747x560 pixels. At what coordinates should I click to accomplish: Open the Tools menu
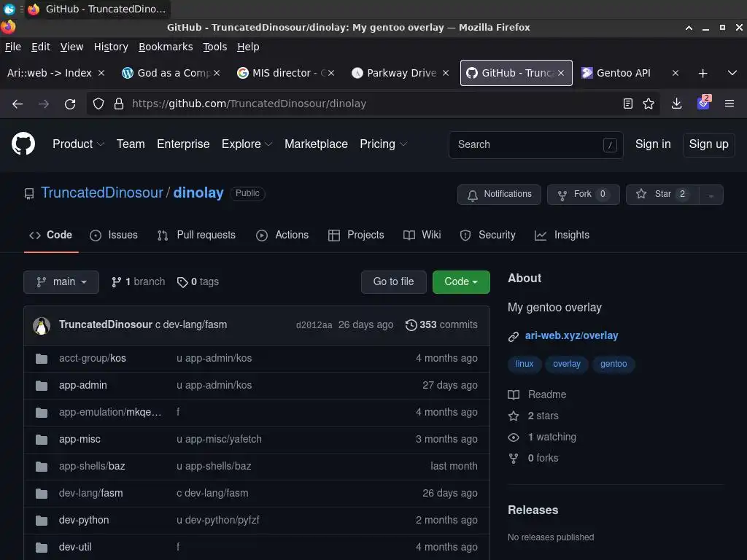[x=215, y=47]
